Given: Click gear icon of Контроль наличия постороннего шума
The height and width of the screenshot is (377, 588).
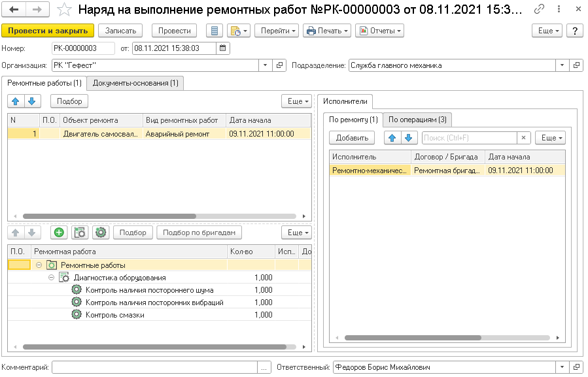Looking at the screenshot, I should click(77, 289).
